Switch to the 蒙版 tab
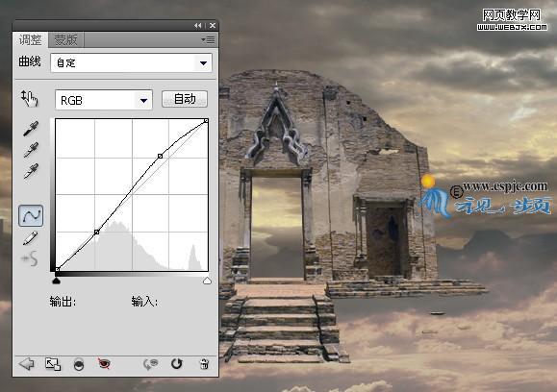This screenshot has height=392, width=557. coord(66,39)
